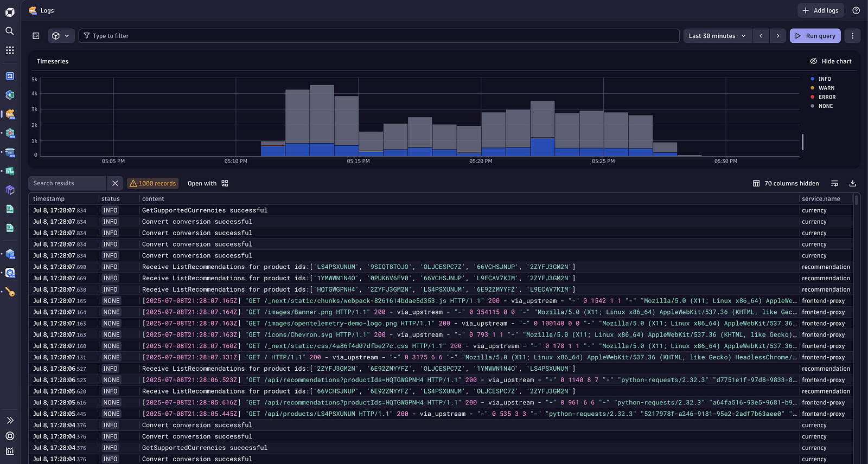
Task: Click the Chevron.svg GET request row
Action: 441,334
